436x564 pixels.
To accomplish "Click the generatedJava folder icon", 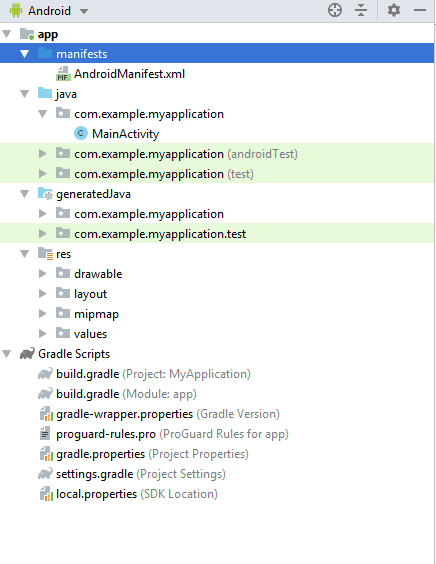I will [45, 194].
